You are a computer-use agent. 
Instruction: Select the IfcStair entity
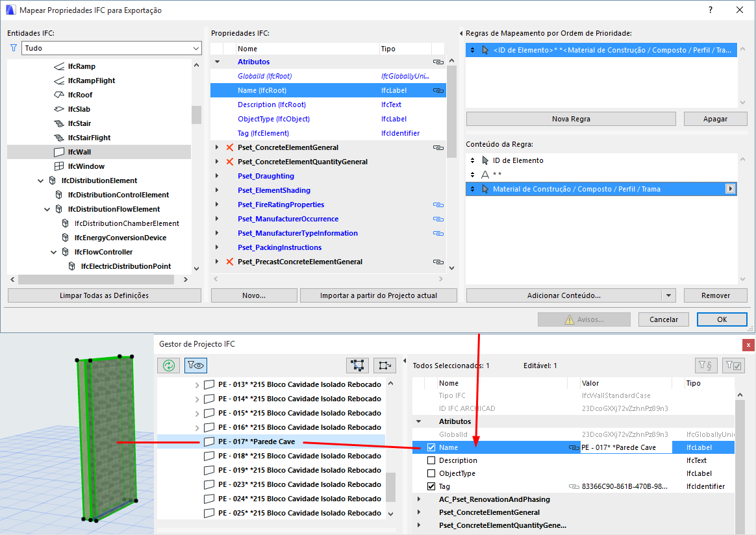(79, 123)
